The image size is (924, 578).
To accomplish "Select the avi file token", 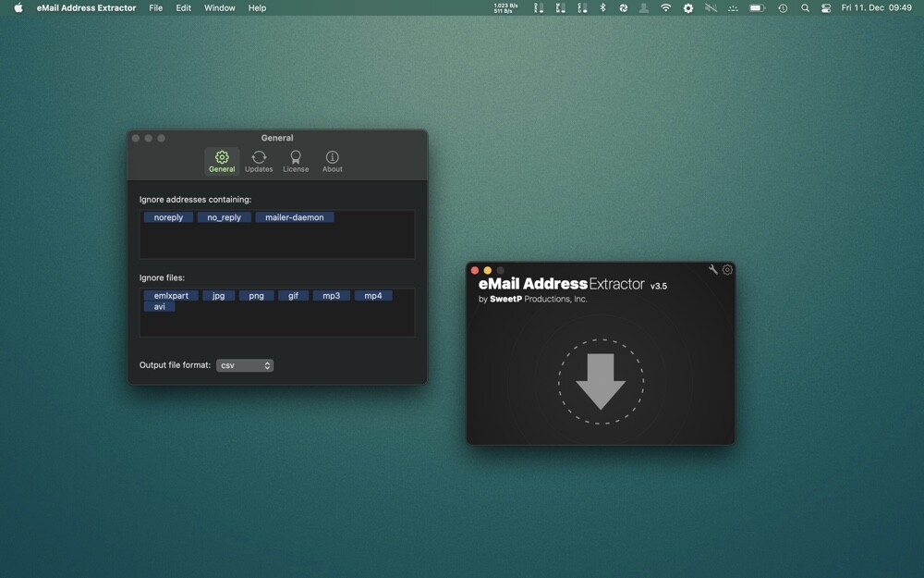I will pyautogui.click(x=159, y=307).
